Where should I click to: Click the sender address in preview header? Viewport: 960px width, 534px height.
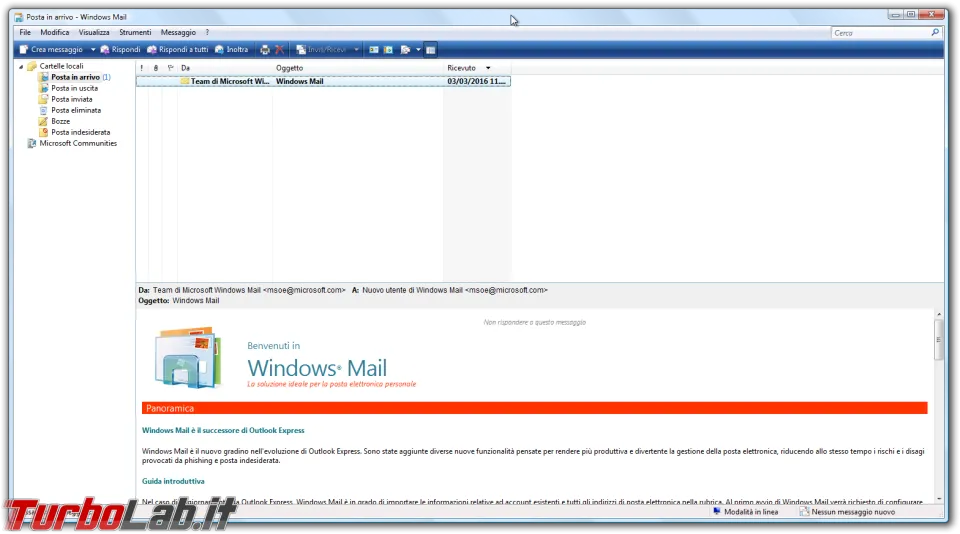(304, 290)
